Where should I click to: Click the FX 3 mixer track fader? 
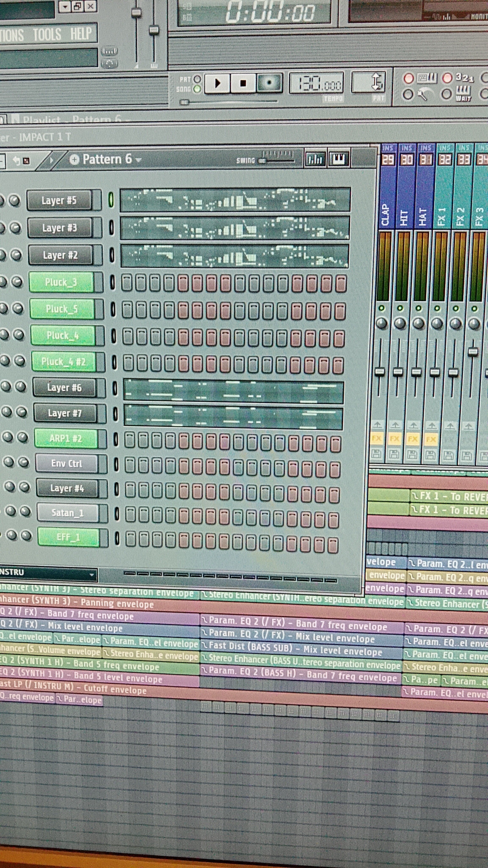coord(473,352)
